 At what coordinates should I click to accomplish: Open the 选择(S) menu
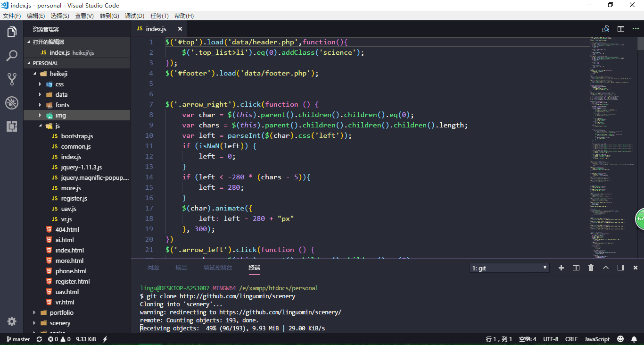(60, 16)
